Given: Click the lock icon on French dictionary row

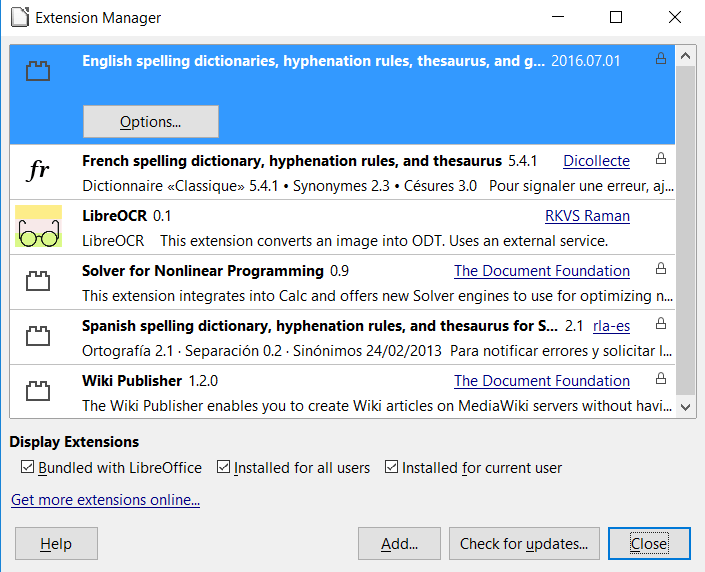Looking at the screenshot, I should 660,158.
